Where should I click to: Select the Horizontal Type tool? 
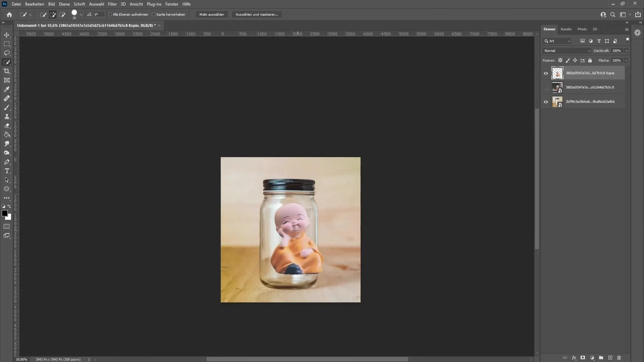click(7, 171)
